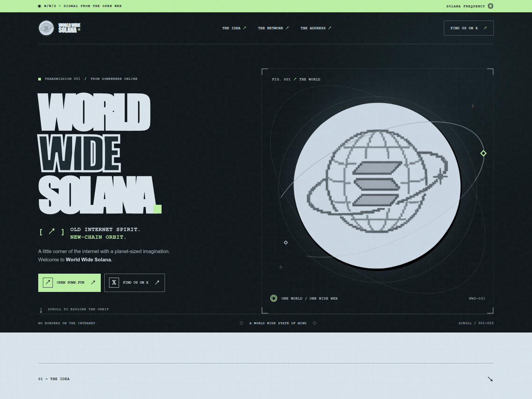Click Fig. 001 The World label

pyautogui.click(x=296, y=79)
